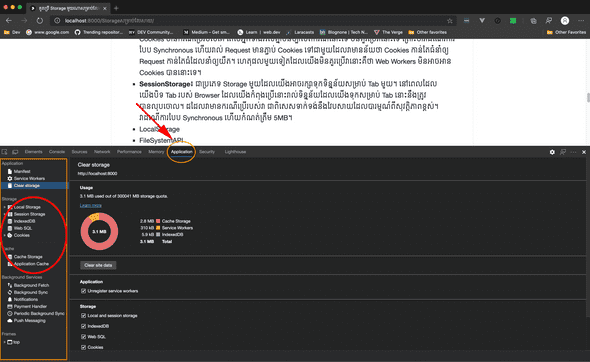
Task: Switch to the Memory tab
Action: (x=156, y=152)
